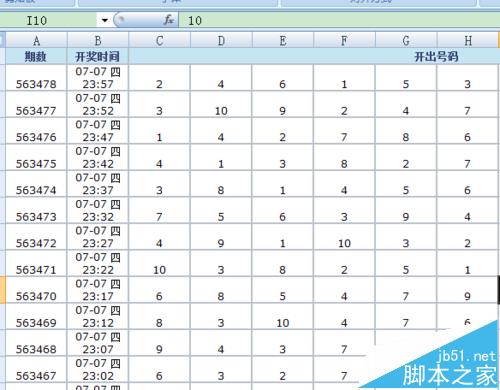Image resolution: width=500 pixels, height=390 pixels.
Task: Select value 7 in row 563473
Action: [x=159, y=210]
